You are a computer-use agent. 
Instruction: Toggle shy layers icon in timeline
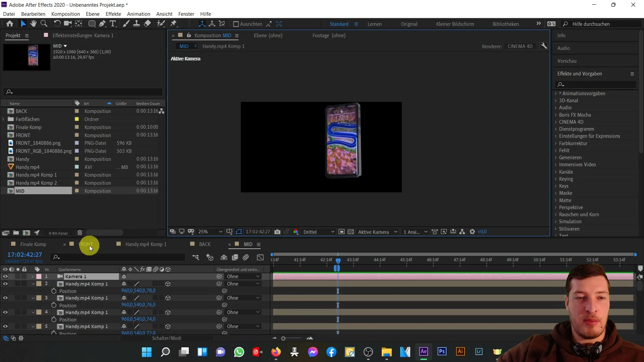(224, 257)
